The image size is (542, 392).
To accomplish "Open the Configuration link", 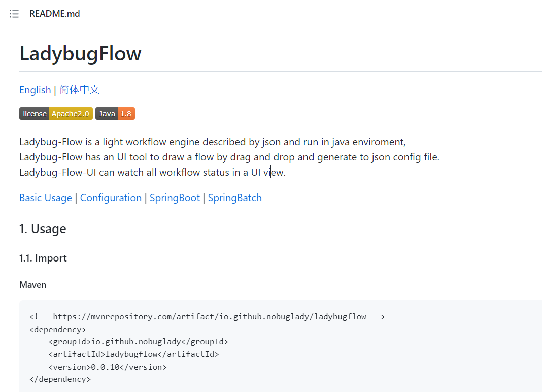I will click(111, 198).
